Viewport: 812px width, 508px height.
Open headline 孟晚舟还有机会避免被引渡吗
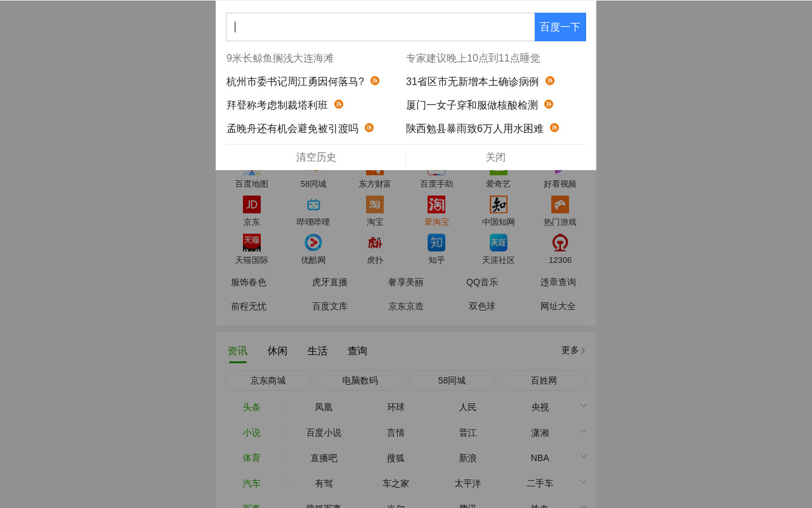(292, 129)
